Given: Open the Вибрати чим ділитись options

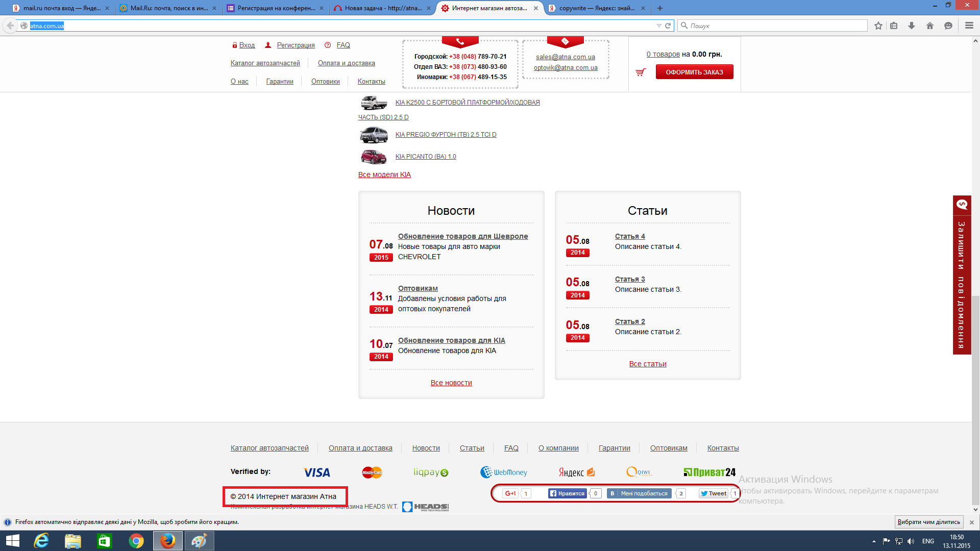Looking at the screenshot, I should coord(928,522).
